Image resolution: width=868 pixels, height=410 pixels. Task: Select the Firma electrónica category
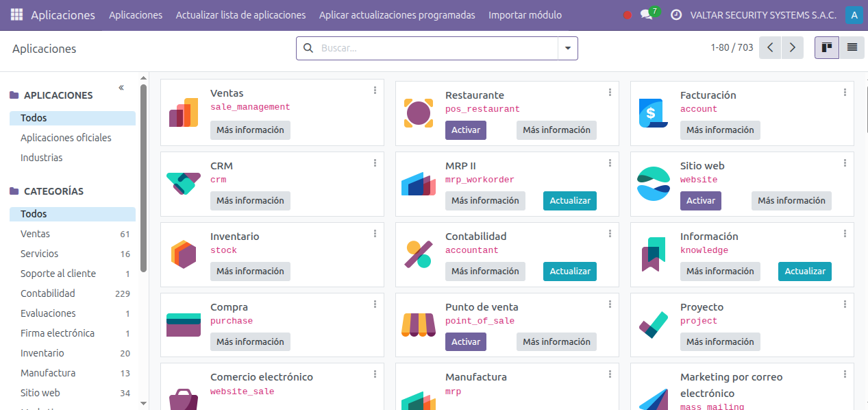72,333
